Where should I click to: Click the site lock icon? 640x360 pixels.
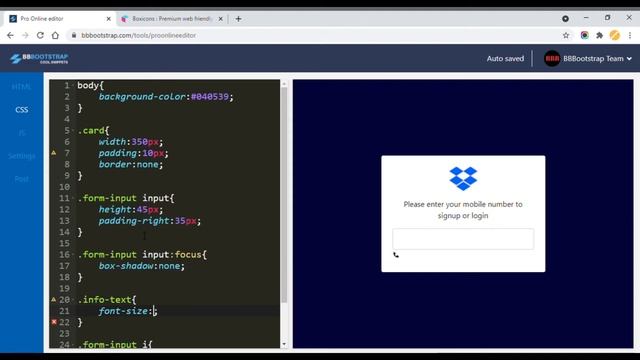point(74,36)
